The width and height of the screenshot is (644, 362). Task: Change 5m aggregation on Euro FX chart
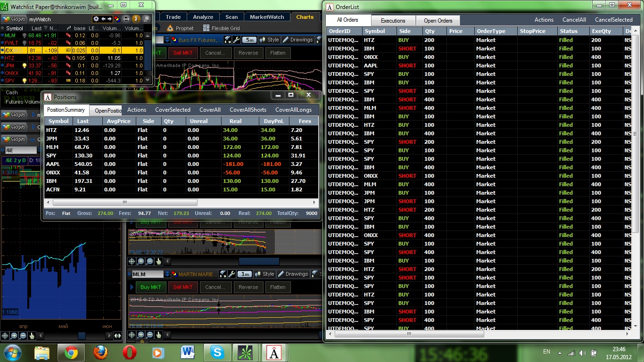[250, 40]
